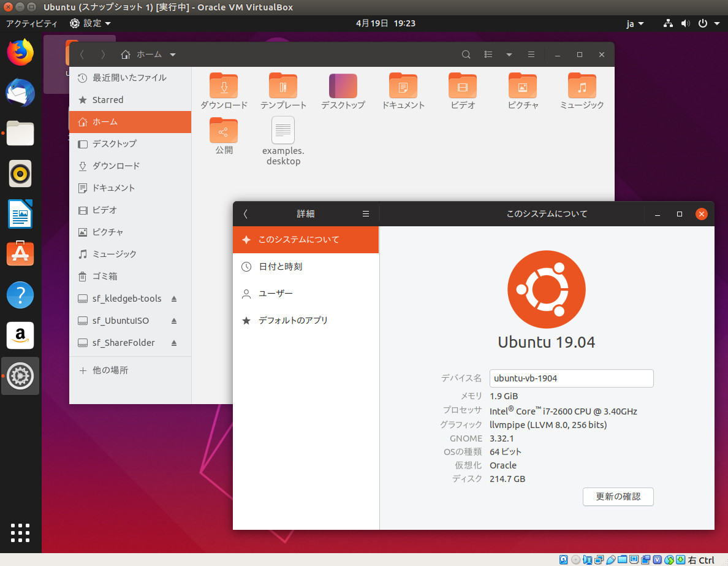Open 設定 app menu in top bar

coord(90,23)
